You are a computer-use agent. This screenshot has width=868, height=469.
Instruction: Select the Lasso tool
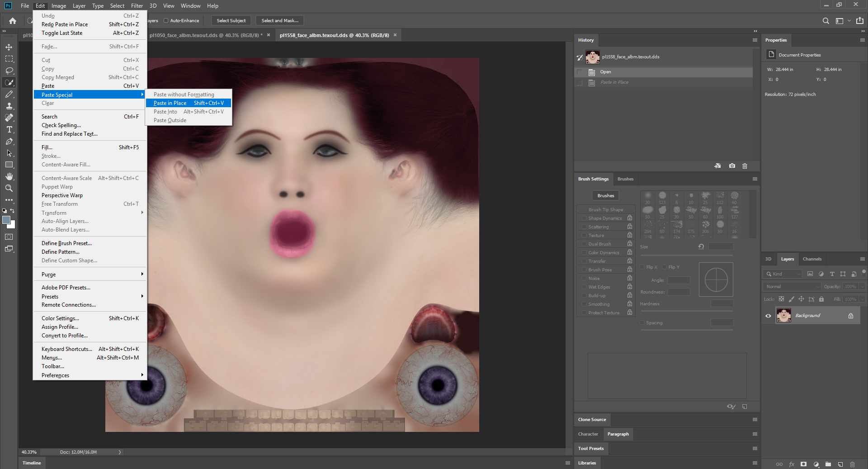click(9, 71)
